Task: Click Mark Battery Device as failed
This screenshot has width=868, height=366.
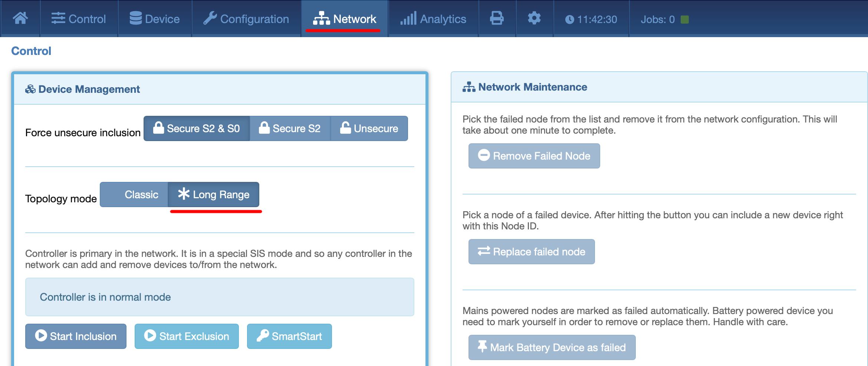Action: pyautogui.click(x=552, y=347)
